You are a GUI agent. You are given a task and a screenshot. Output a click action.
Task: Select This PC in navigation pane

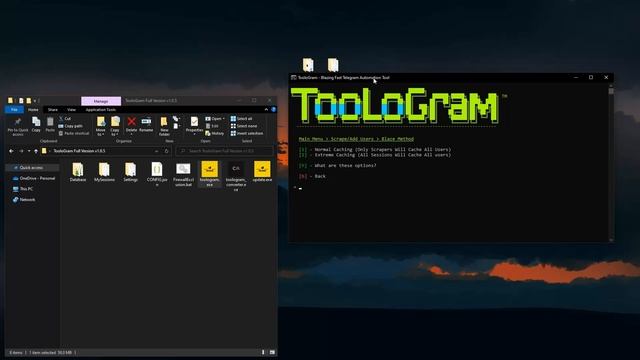click(23, 189)
